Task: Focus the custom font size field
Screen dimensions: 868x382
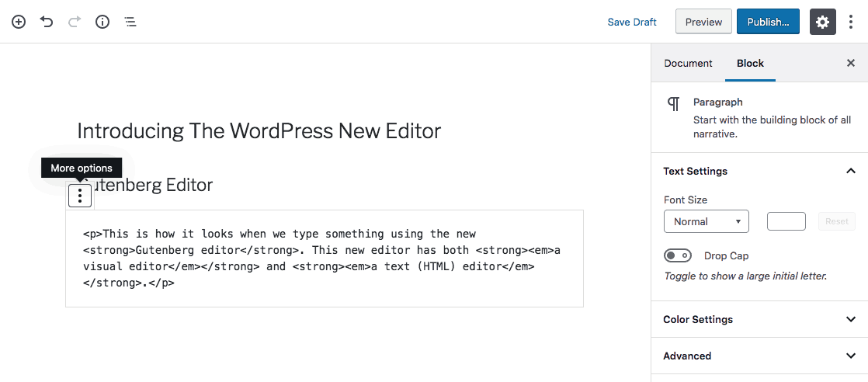Action: pyautogui.click(x=786, y=221)
